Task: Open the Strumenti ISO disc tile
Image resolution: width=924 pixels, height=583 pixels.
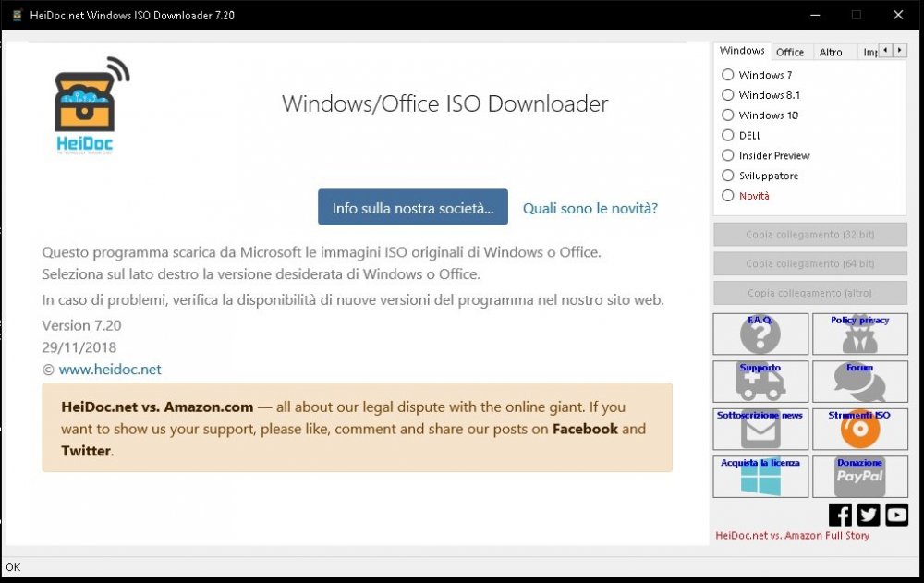Action: coord(859,429)
